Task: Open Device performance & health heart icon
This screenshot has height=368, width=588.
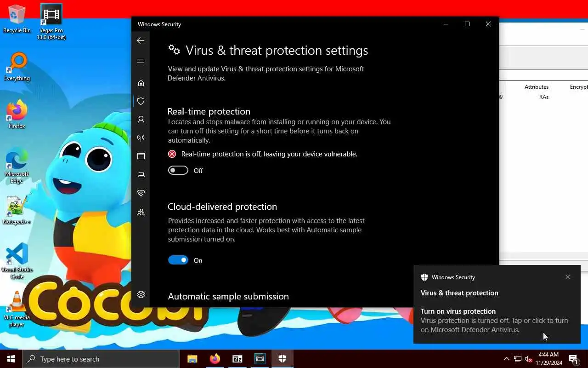Action: (x=141, y=193)
